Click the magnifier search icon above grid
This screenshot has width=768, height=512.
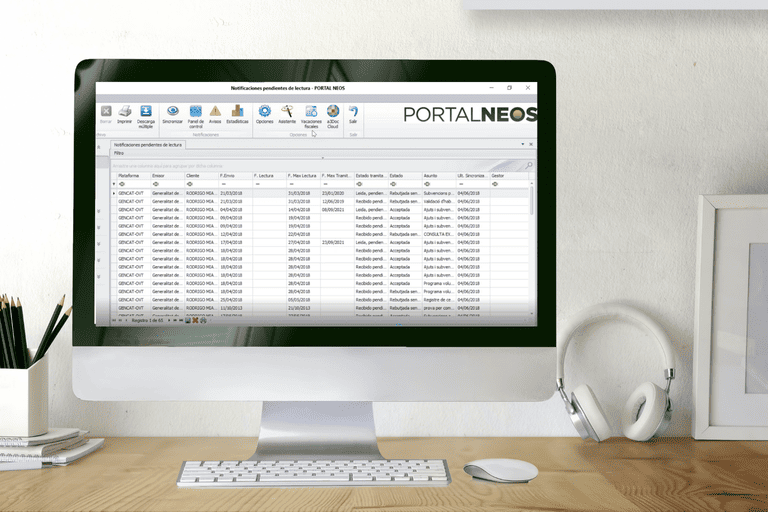[x=528, y=166]
